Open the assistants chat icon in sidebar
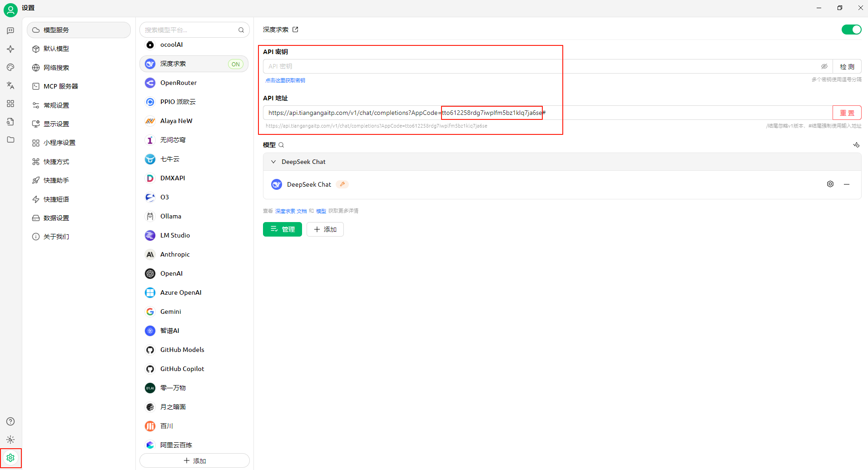This screenshot has width=868, height=470. click(x=10, y=30)
